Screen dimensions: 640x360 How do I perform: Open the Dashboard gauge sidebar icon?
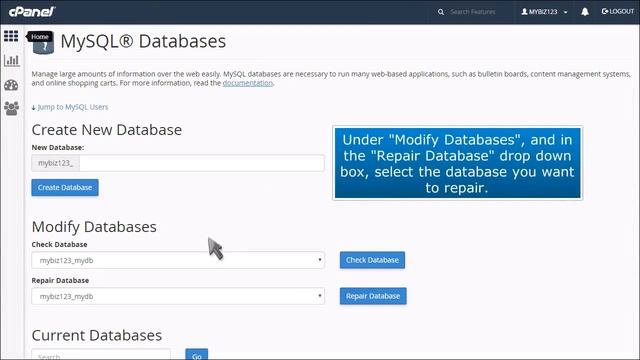tap(11, 85)
